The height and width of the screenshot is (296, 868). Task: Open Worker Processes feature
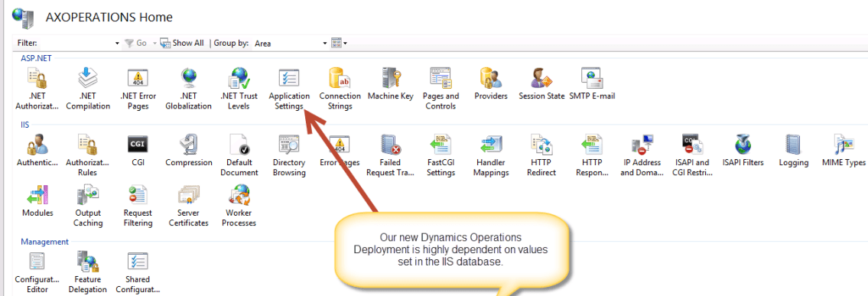tap(239, 205)
